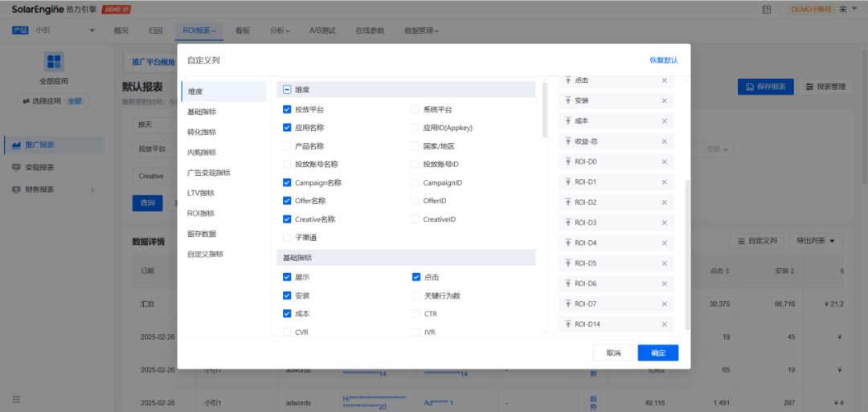Screen dimensions: 868x412
Task: Remove ROI-D7 with its X icon
Action: [x=665, y=304]
